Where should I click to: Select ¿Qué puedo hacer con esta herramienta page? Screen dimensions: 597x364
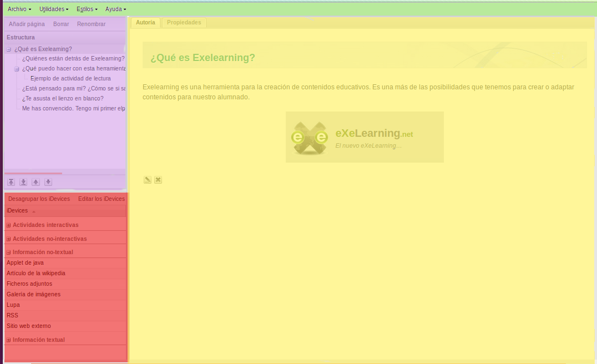(x=74, y=69)
